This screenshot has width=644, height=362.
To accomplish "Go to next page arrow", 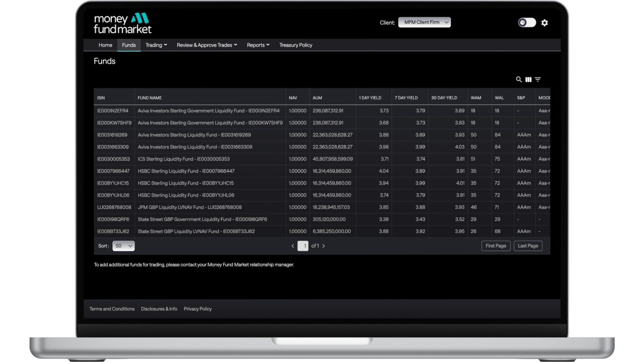I will tap(323, 246).
